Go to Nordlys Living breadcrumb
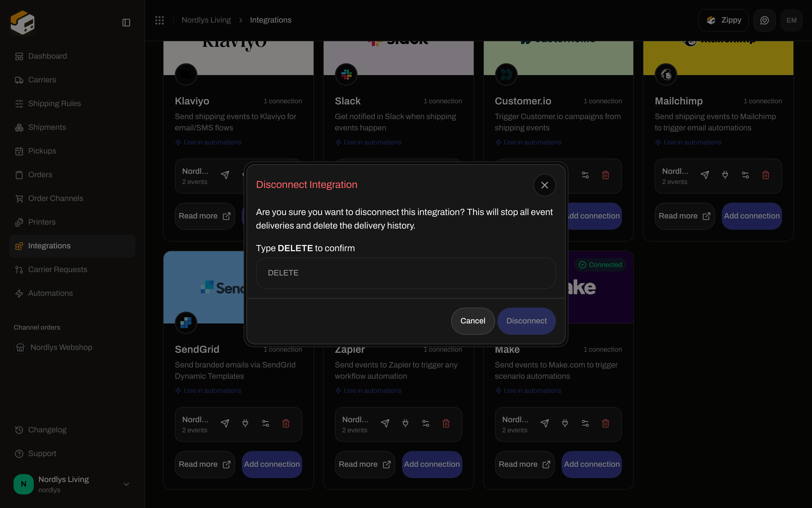Screen dimensions: 812x508 206,20
